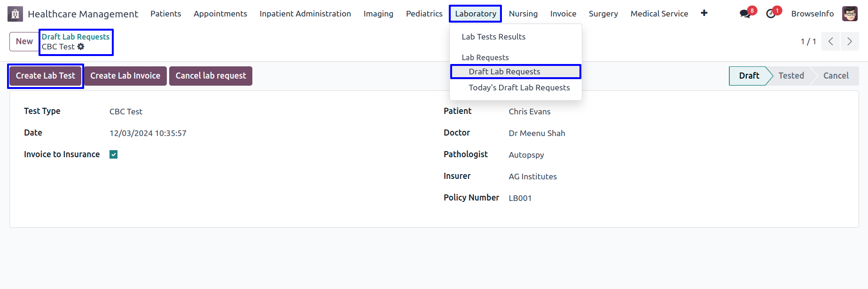868x289 pixels.
Task: Open the Patients menu
Action: pos(165,14)
